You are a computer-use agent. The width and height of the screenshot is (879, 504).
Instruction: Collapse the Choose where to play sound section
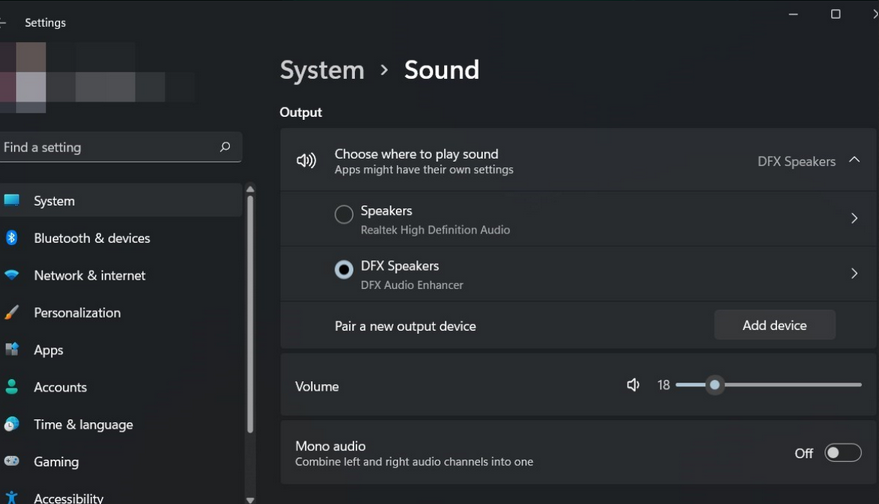pyautogui.click(x=854, y=160)
